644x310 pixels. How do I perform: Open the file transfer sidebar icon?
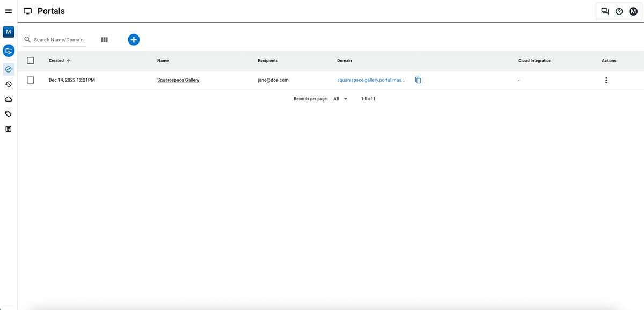9,51
